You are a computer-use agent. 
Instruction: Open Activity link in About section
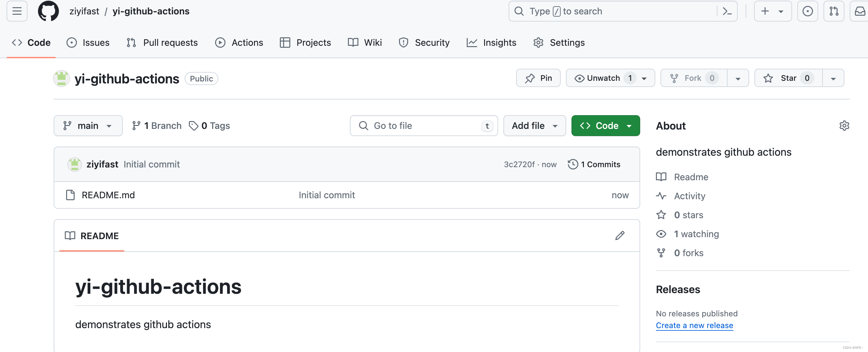pos(689,196)
